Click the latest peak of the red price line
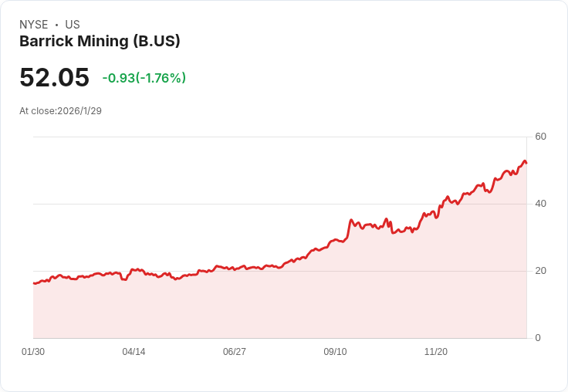The width and height of the screenshot is (568, 392). click(524, 161)
